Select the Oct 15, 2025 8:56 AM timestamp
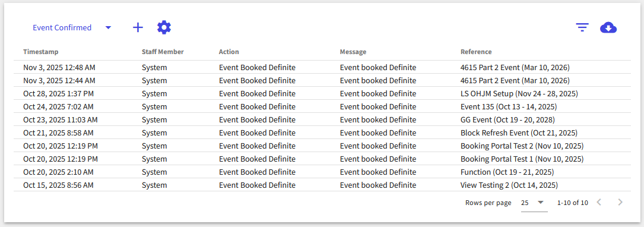644x227 pixels. coord(58,185)
